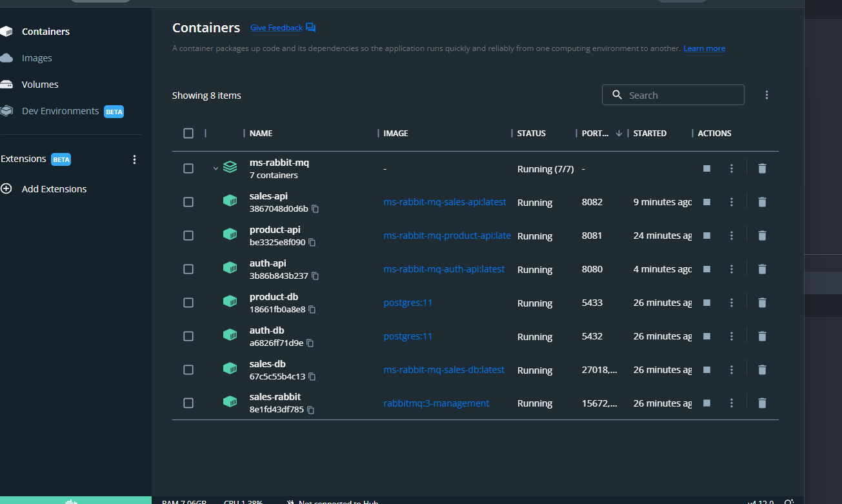The width and height of the screenshot is (842, 504).
Task: Stop the product-db container
Action: 707,303
